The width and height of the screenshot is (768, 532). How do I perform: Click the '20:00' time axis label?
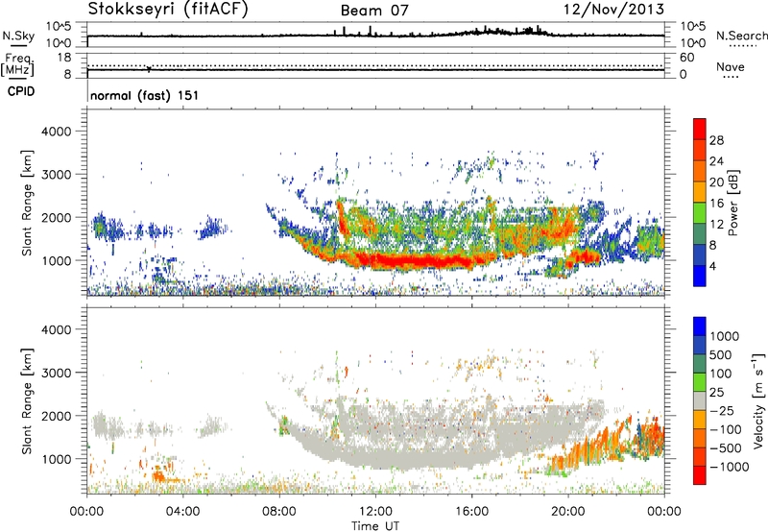pyautogui.click(x=568, y=512)
